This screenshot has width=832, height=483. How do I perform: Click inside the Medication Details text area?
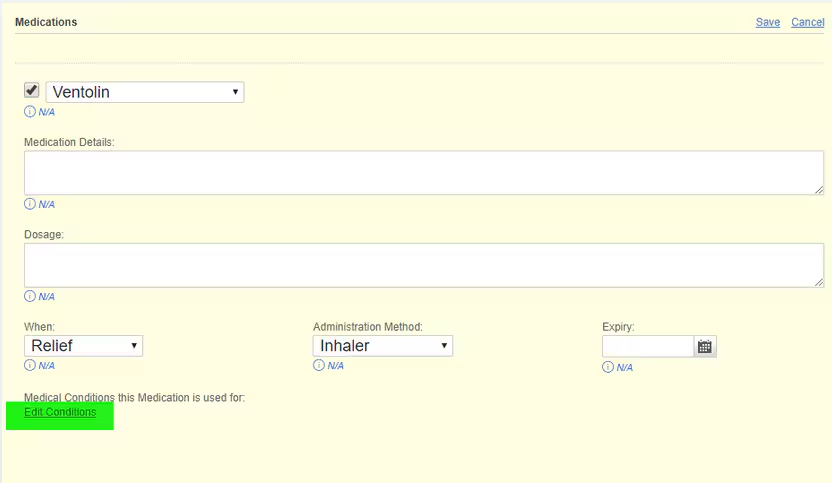click(423, 172)
